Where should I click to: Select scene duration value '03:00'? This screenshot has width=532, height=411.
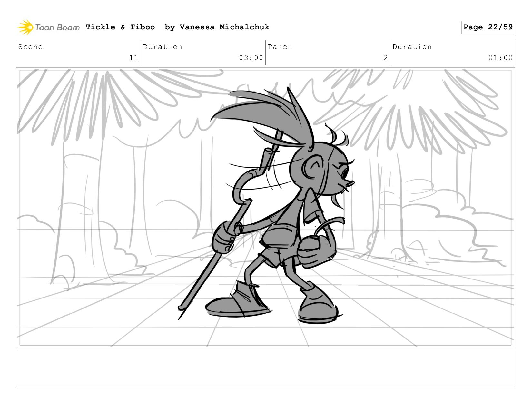[251, 58]
